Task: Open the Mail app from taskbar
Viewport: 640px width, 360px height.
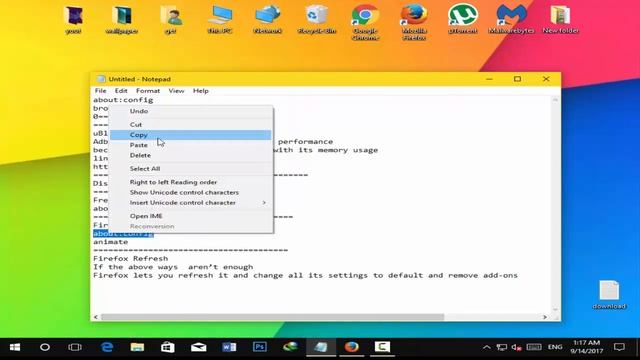Action: (198, 347)
